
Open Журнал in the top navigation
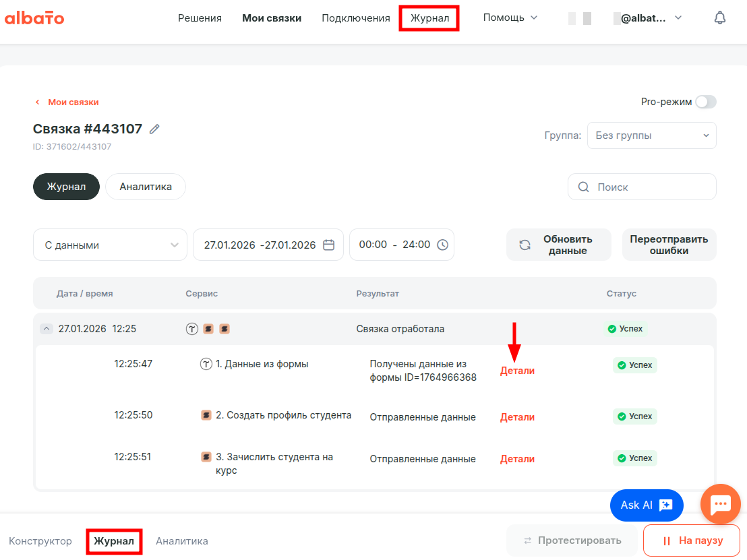point(429,18)
